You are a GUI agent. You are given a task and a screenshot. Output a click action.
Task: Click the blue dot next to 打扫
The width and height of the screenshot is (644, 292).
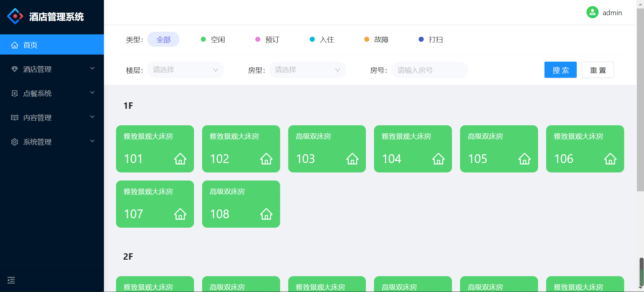click(x=421, y=39)
